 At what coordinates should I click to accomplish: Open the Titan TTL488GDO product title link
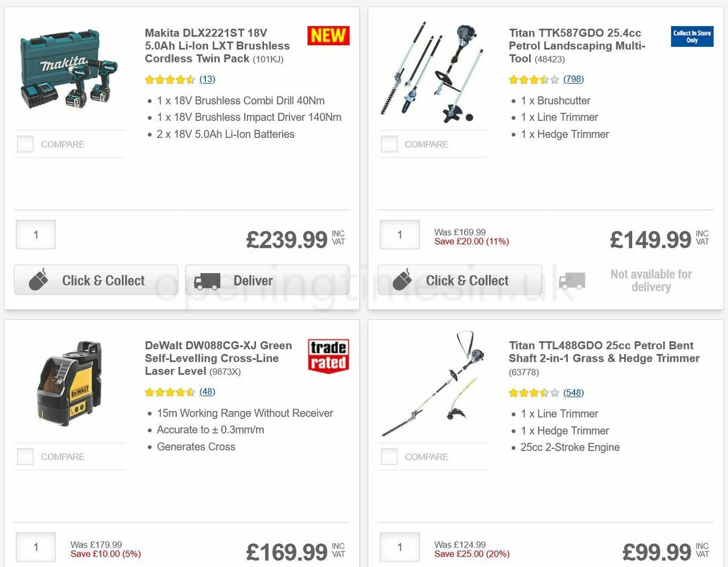coord(604,351)
